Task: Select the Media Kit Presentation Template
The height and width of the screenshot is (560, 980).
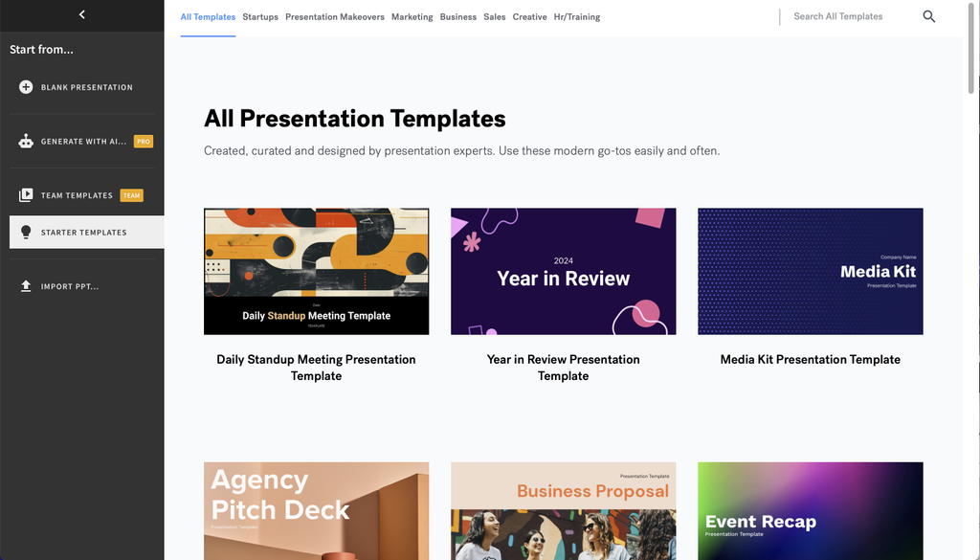Action: pyautogui.click(x=810, y=271)
